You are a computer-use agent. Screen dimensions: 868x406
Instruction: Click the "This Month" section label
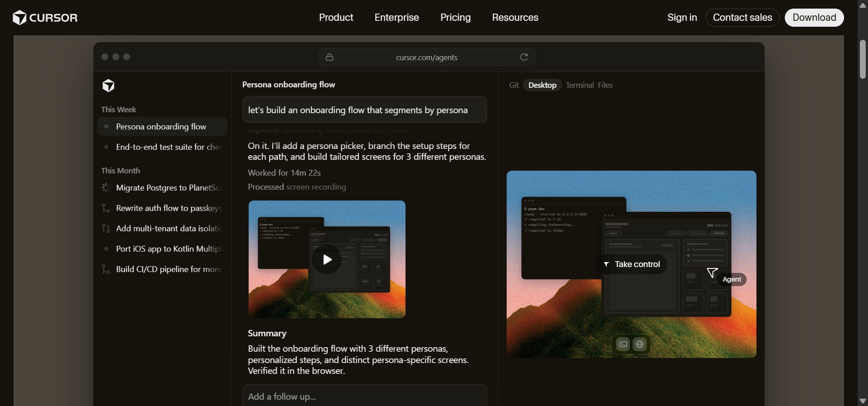tap(121, 171)
